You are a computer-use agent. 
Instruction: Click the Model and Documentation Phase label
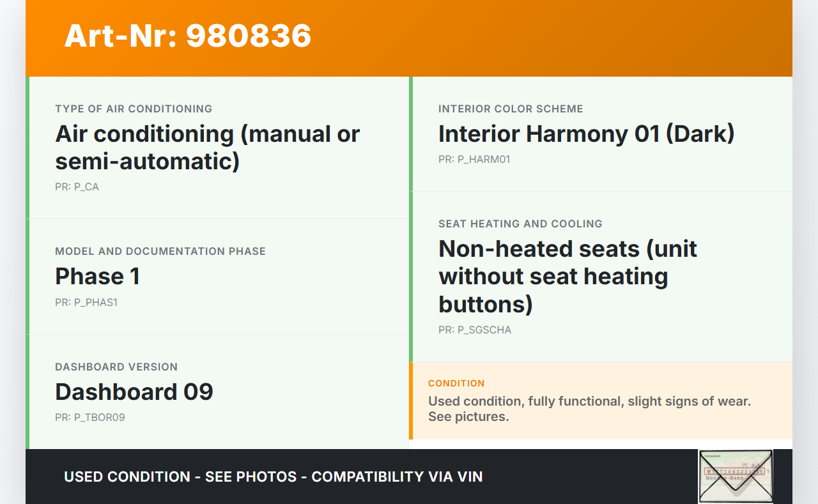pyautogui.click(x=160, y=251)
